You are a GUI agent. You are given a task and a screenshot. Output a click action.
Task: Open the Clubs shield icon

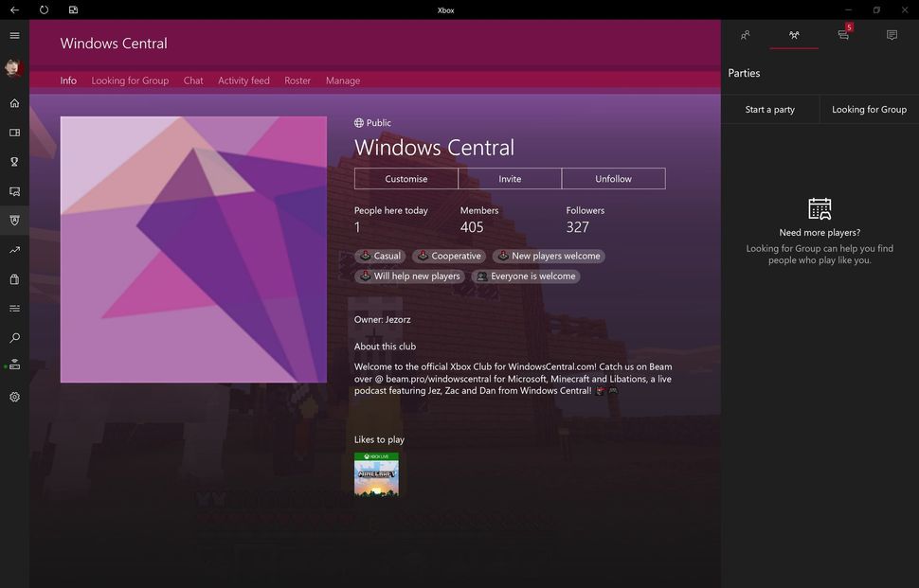(13, 220)
